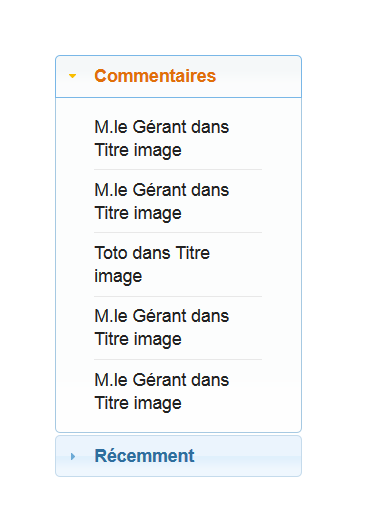Collapse Commentaires using its orange down arrow

[x=72, y=76]
